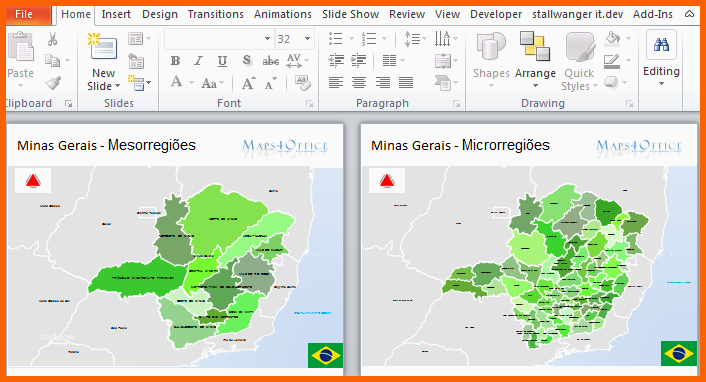Open the Shape Effects menu
Viewport: 706px width, 382px height.
[615, 82]
